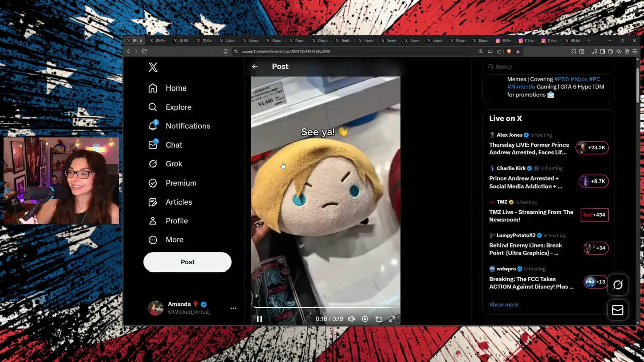The width and height of the screenshot is (644, 362).
Task: Open Charlie Kirk's live broadcast
Action: pyautogui.click(x=526, y=182)
